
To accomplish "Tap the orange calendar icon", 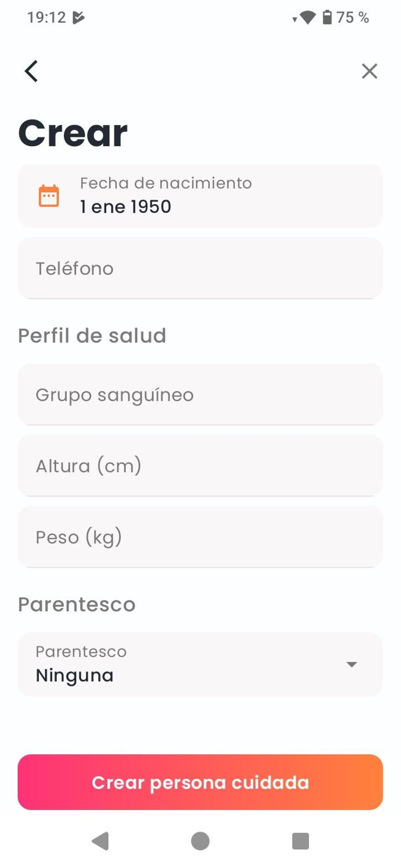I will pyautogui.click(x=49, y=196).
